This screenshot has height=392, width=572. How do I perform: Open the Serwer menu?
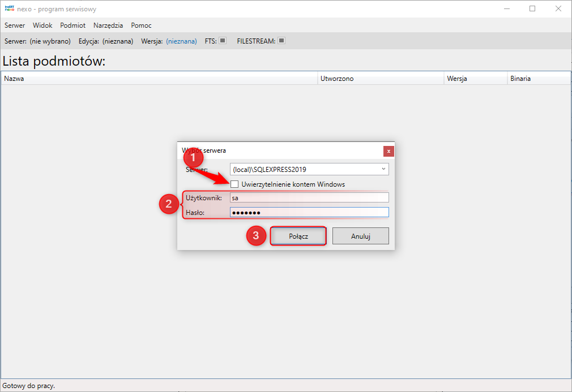[x=15, y=25]
